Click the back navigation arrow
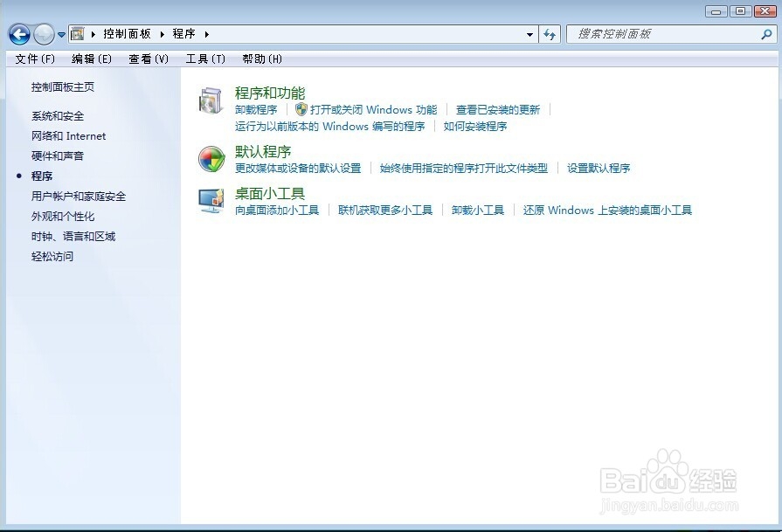This screenshot has height=532, width=782. pyautogui.click(x=18, y=33)
